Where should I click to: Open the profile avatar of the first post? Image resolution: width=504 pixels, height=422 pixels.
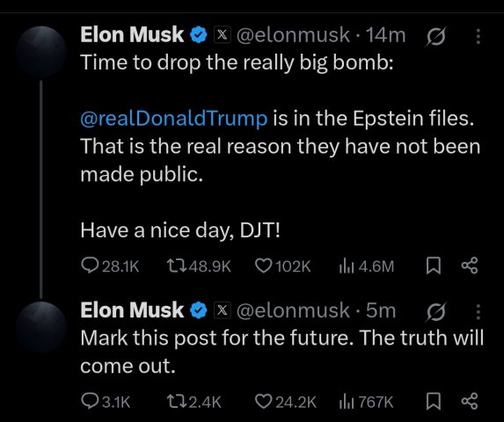point(40,51)
